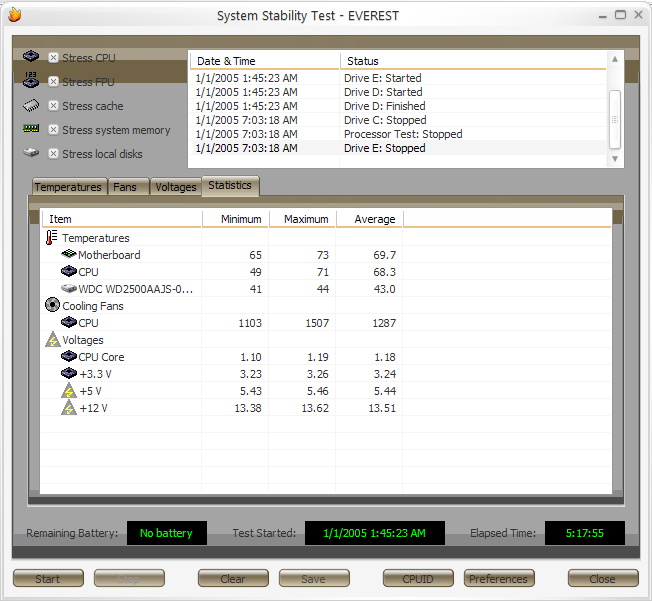The height and width of the screenshot is (601, 652).
Task: Enable the Stress CPU checkbox
Action: click(x=53, y=58)
